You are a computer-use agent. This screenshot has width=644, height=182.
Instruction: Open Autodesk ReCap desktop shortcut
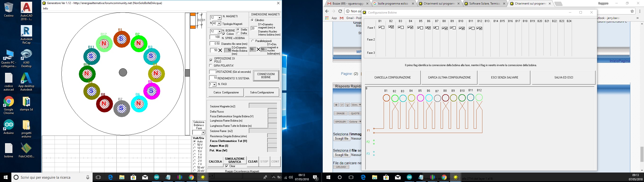coord(26,32)
